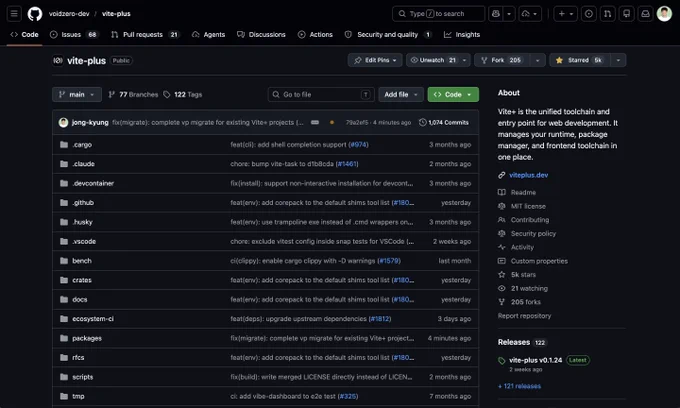The image size is (680, 408).
Task: Open the hamburger navigation menu
Action: click(x=14, y=14)
